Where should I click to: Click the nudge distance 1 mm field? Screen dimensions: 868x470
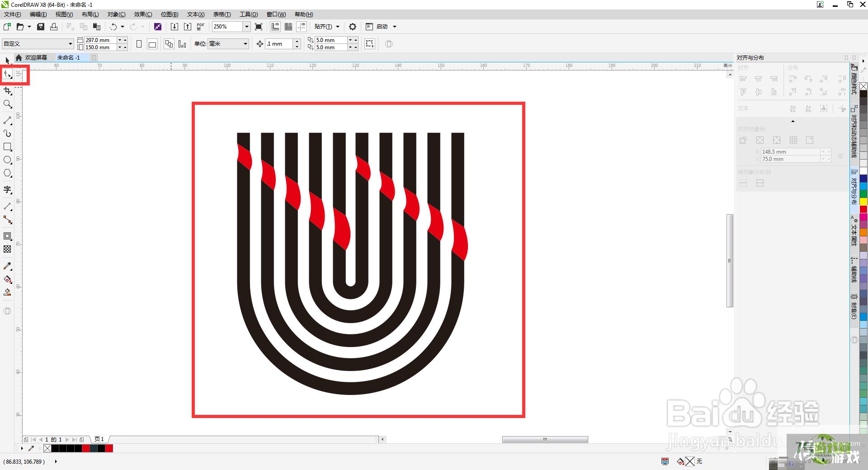point(279,44)
